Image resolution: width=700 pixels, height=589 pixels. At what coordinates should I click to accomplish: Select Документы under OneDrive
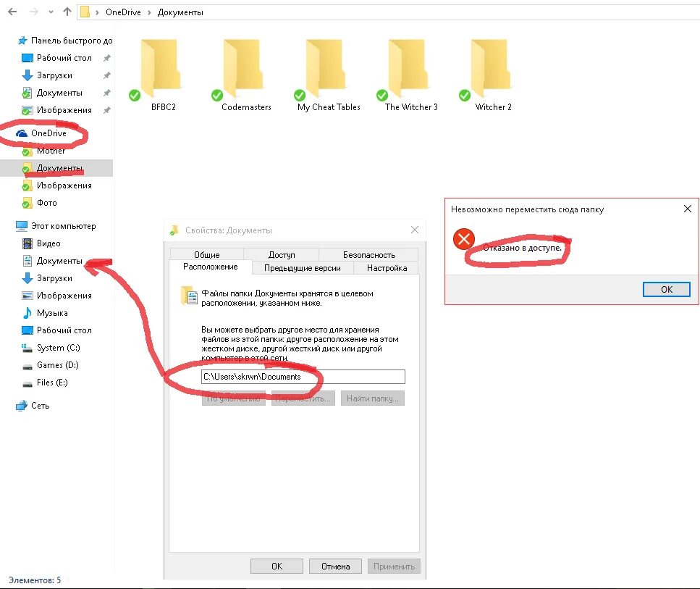[x=59, y=168]
